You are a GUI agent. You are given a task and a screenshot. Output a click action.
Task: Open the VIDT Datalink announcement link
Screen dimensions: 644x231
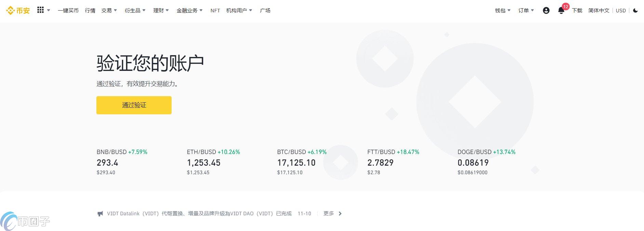[x=199, y=214]
